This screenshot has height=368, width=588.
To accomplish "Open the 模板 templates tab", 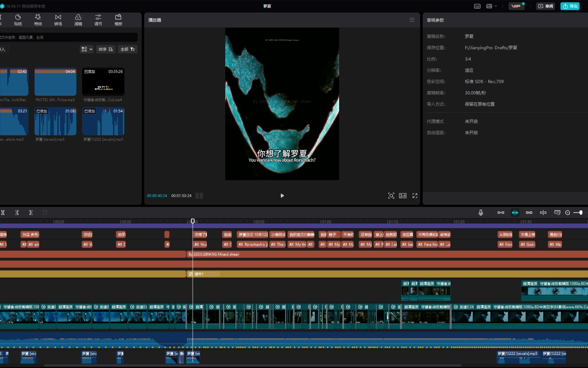I will 118,20.
